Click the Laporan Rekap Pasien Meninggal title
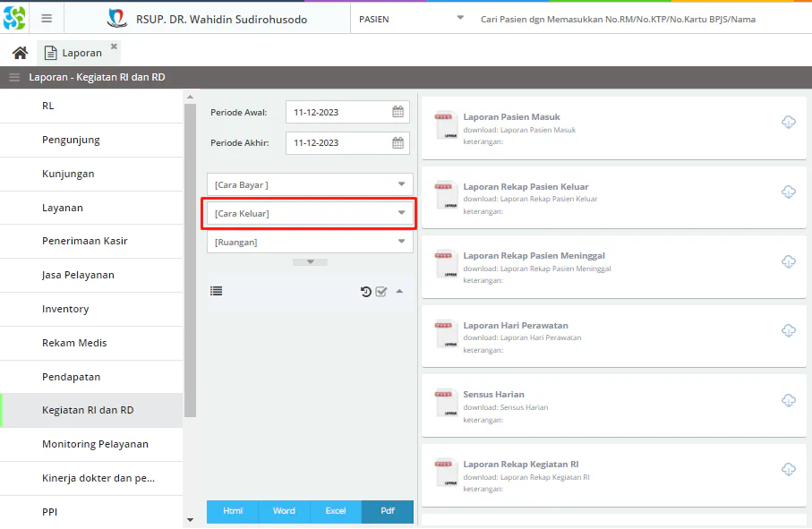 pyautogui.click(x=534, y=256)
